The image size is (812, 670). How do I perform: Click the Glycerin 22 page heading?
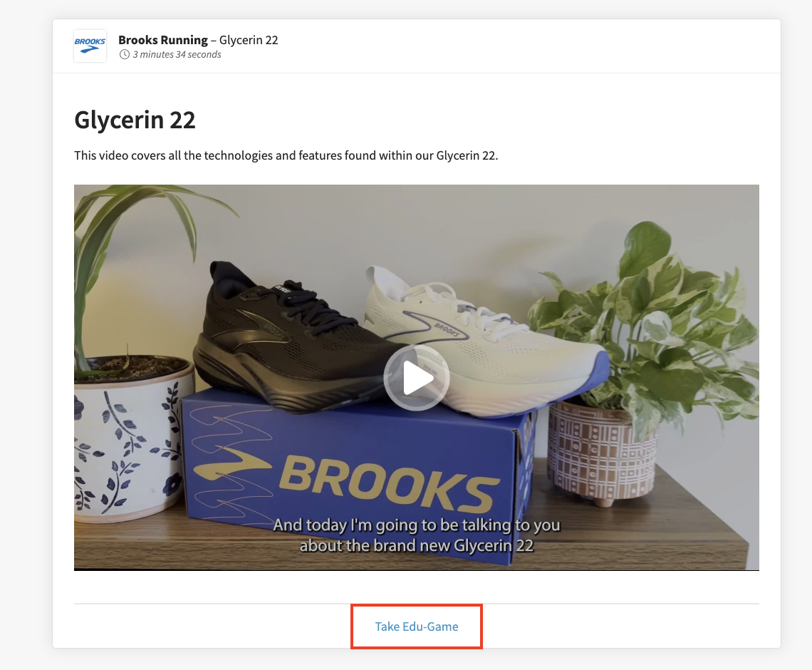point(135,120)
